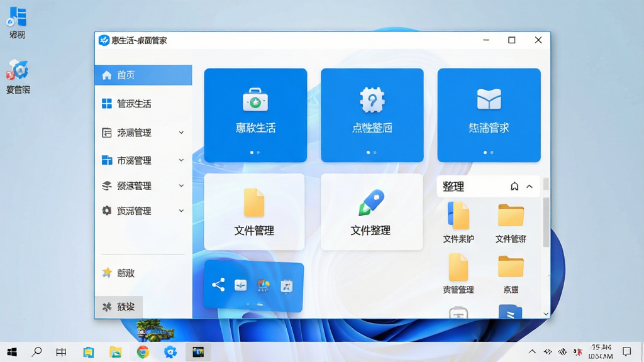Open Task View on taskbar

(x=61, y=352)
